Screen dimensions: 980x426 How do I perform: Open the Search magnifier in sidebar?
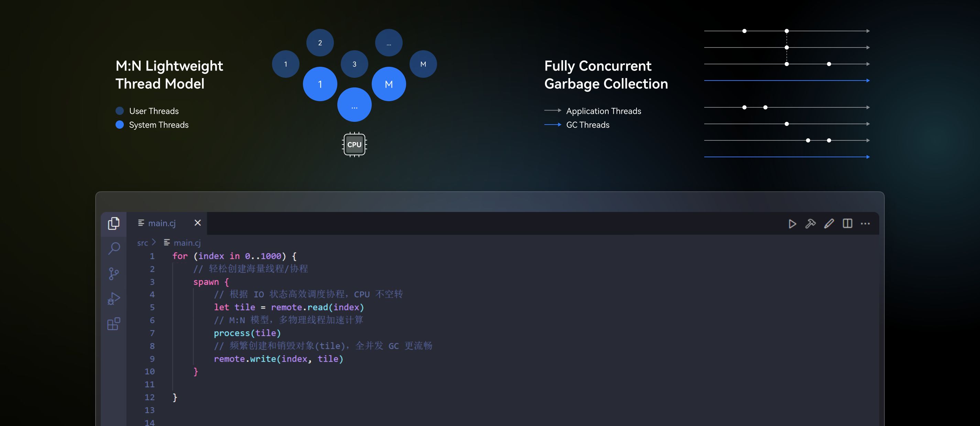coord(114,248)
